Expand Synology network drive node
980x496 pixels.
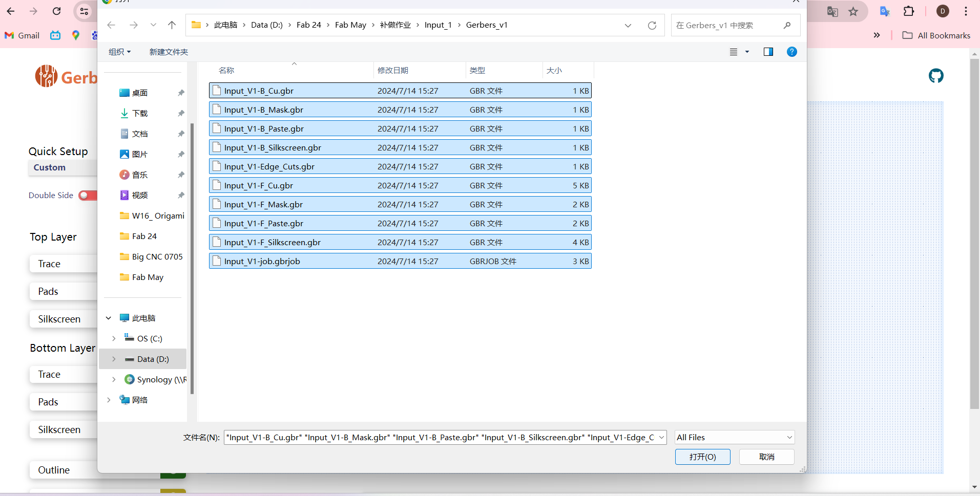(x=114, y=379)
